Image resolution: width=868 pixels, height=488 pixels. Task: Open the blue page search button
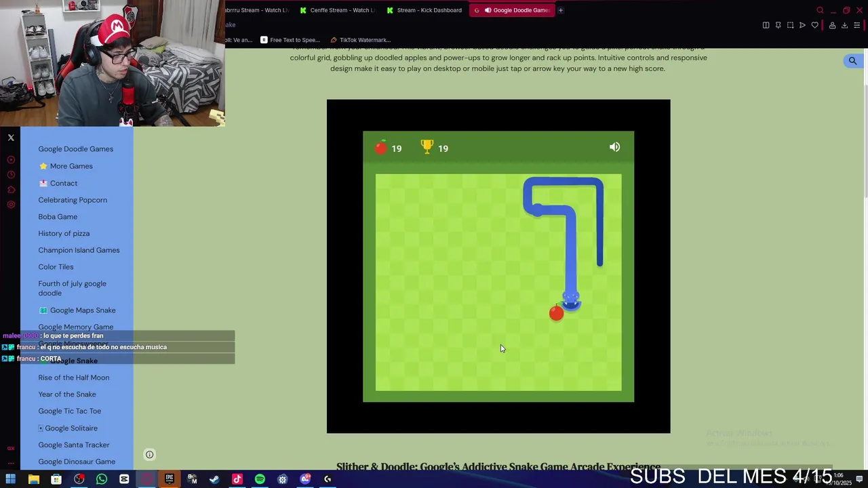(x=852, y=61)
